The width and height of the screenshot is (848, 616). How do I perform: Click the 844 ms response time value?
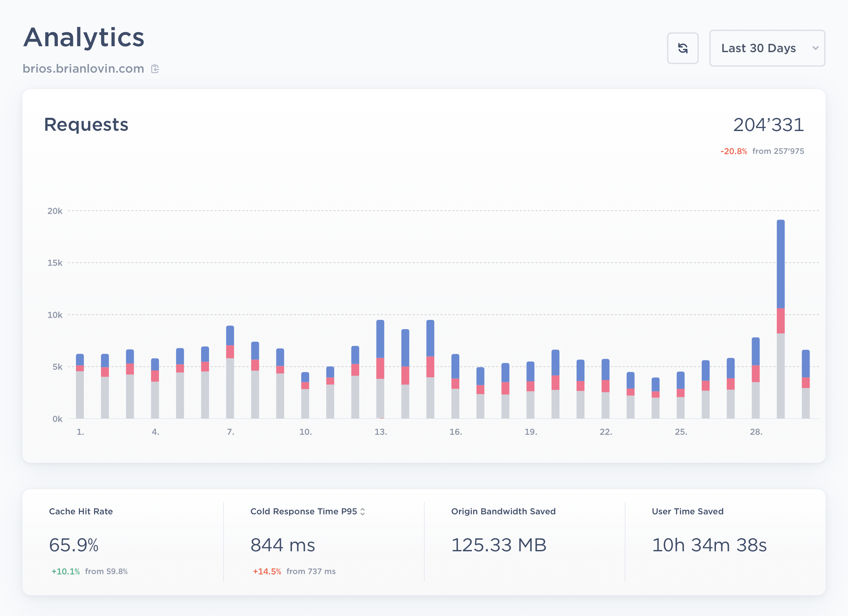[x=283, y=545]
